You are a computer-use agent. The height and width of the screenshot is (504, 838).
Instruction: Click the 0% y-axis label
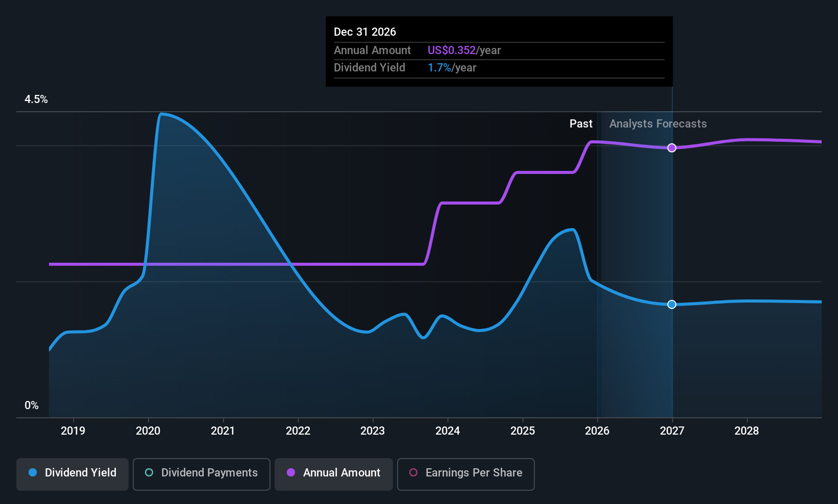(x=32, y=406)
